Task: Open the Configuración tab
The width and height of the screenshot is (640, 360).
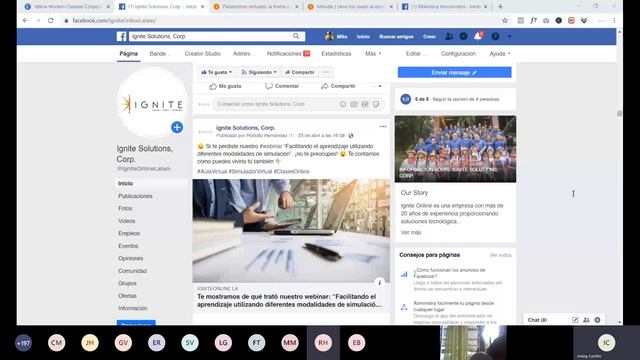Action: pos(458,53)
